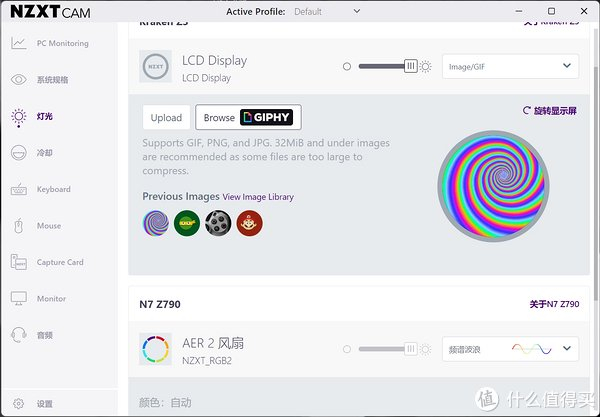Viewport: 600px width, 417px height.
Task: Click the Monitor screen icon
Action: (18, 299)
